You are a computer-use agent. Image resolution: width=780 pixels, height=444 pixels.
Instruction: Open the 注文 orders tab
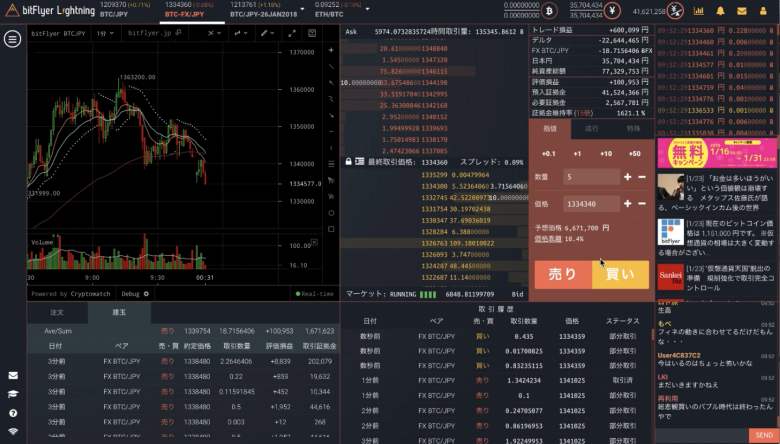coord(57,312)
